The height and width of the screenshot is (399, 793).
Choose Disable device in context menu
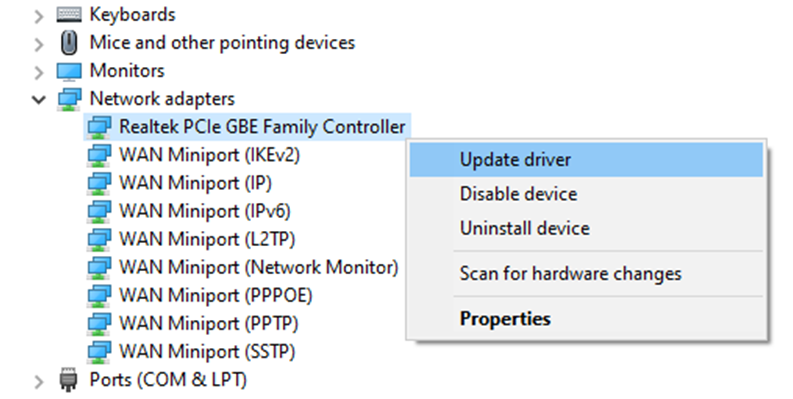coord(586,194)
